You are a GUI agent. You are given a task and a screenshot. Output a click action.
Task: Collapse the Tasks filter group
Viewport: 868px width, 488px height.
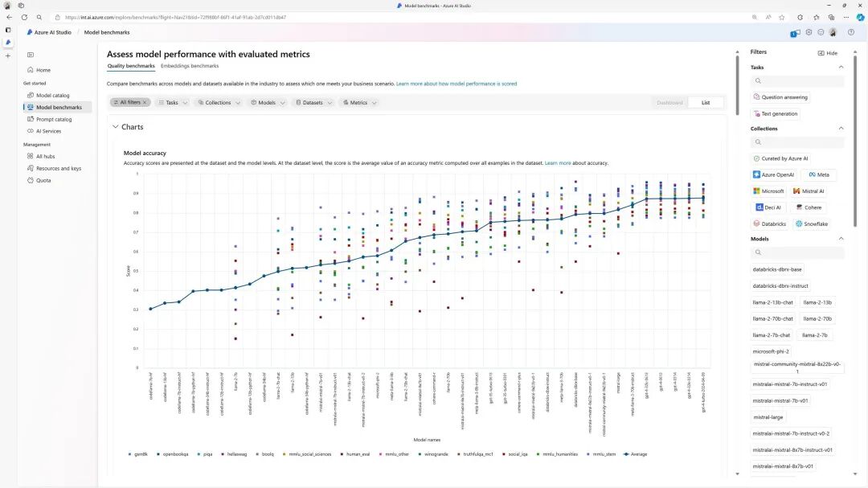point(841,67)
